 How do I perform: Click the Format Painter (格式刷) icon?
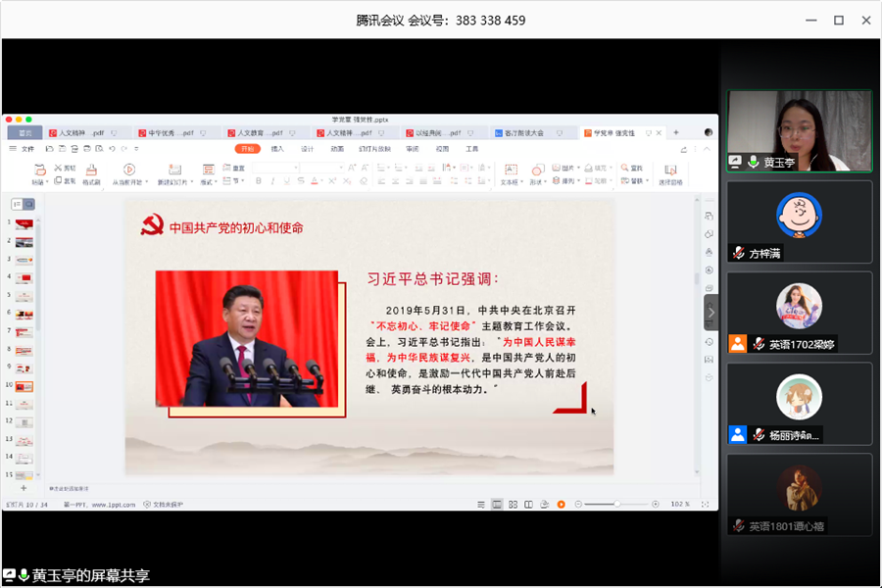(91, 171)
